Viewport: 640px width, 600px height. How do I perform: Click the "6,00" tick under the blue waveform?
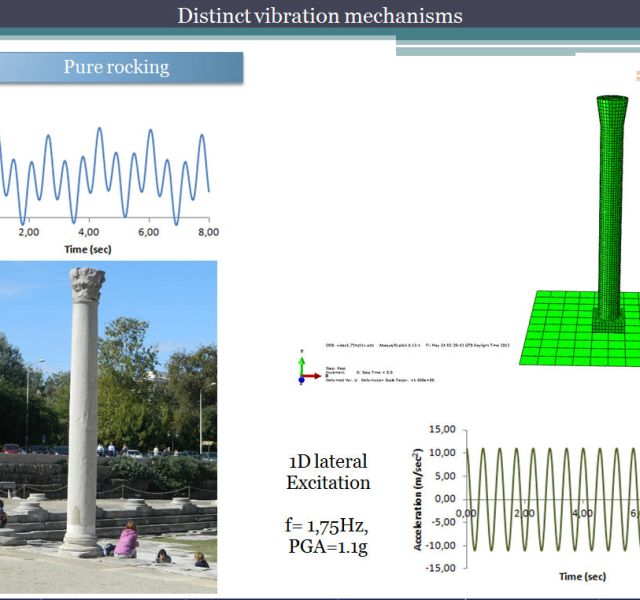pyautogui.click(x=149, y=232)
